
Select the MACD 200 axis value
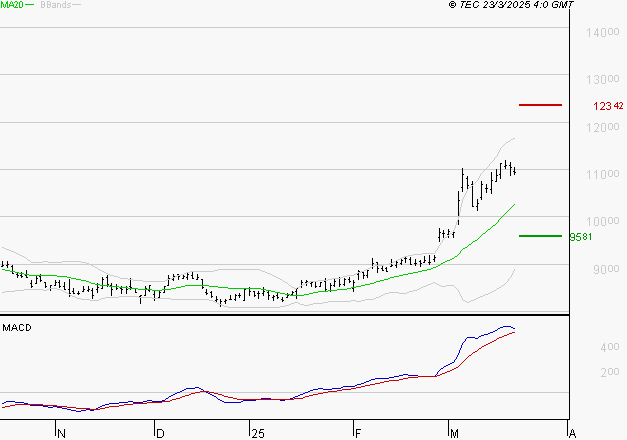(610, 372)
